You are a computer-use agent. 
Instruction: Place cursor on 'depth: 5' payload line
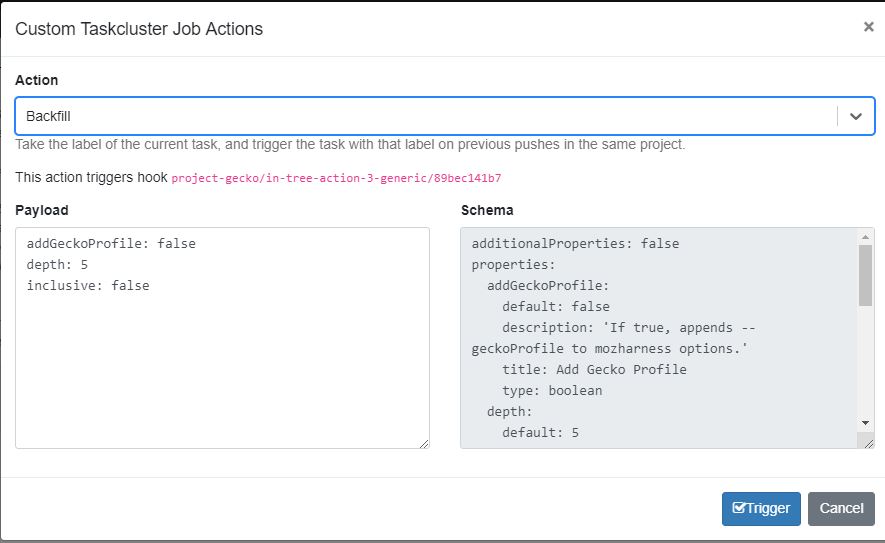point(57,265)
